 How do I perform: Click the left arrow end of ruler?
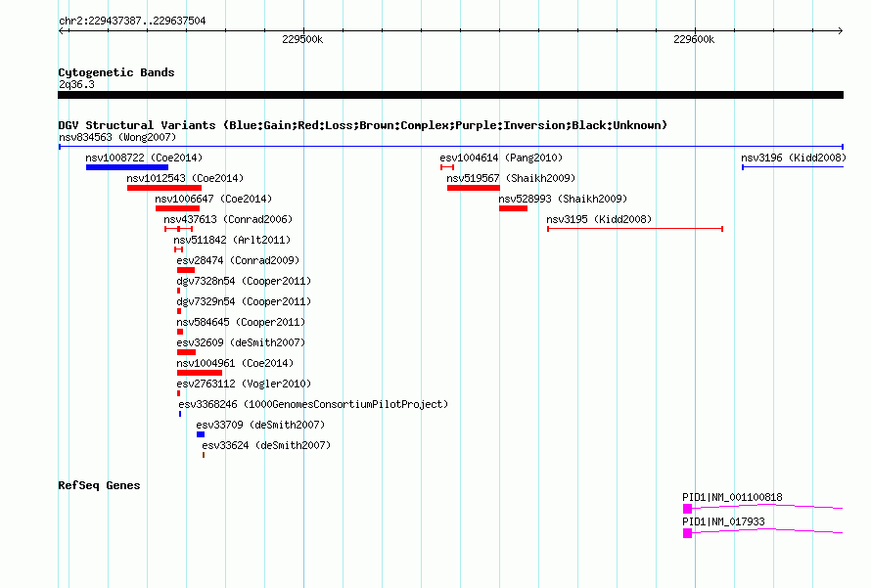pos(62,31)
